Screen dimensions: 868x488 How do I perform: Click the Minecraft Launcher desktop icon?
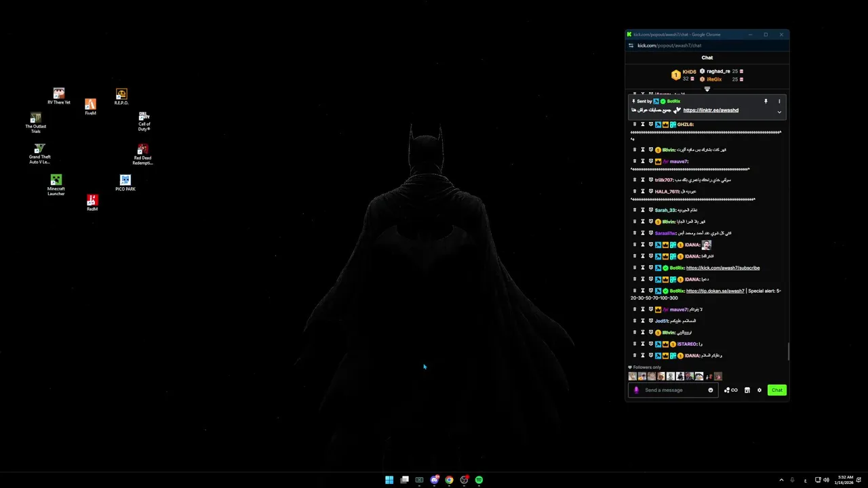56,185
